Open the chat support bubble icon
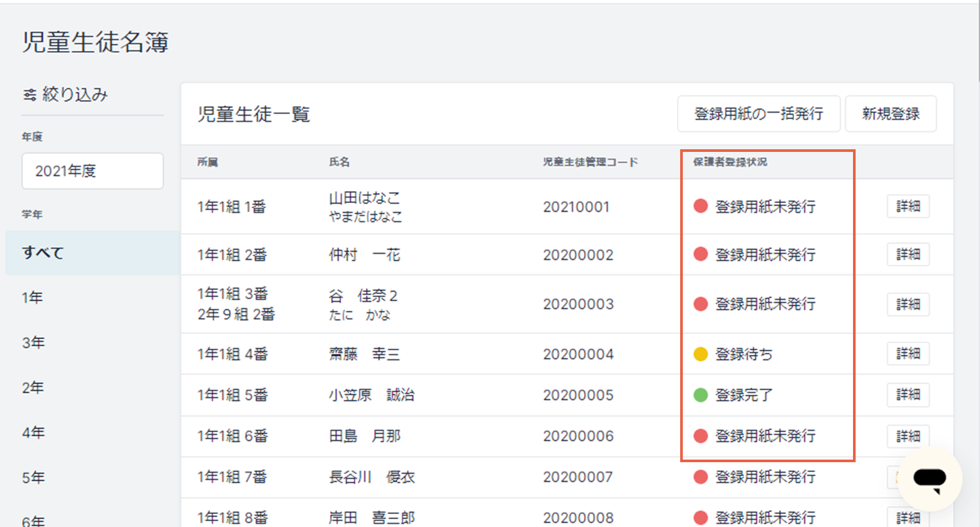Viewport: 980px width, 527px height. click(x=929, y=480)
